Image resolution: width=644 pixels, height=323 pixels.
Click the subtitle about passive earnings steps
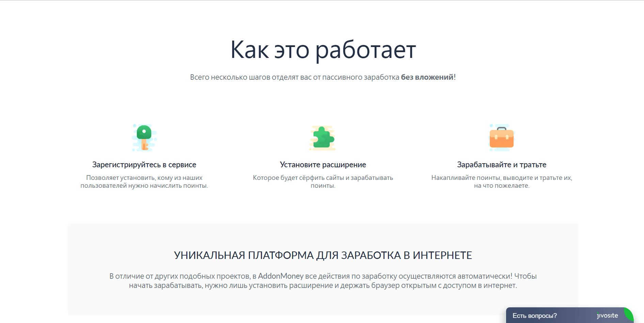pyautogui.click(x=323, y=77)
